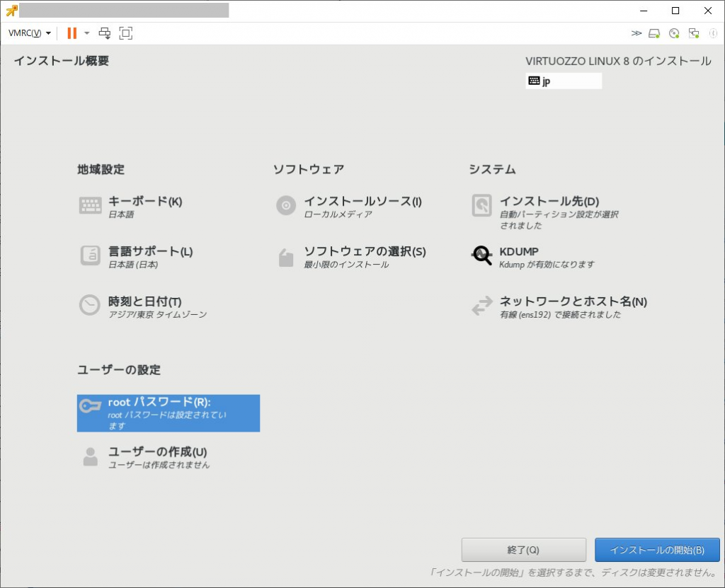Click the package icon for ソフトウェアの選択
The width and height of the screenshot is (725, 588).
coord(286,258)
